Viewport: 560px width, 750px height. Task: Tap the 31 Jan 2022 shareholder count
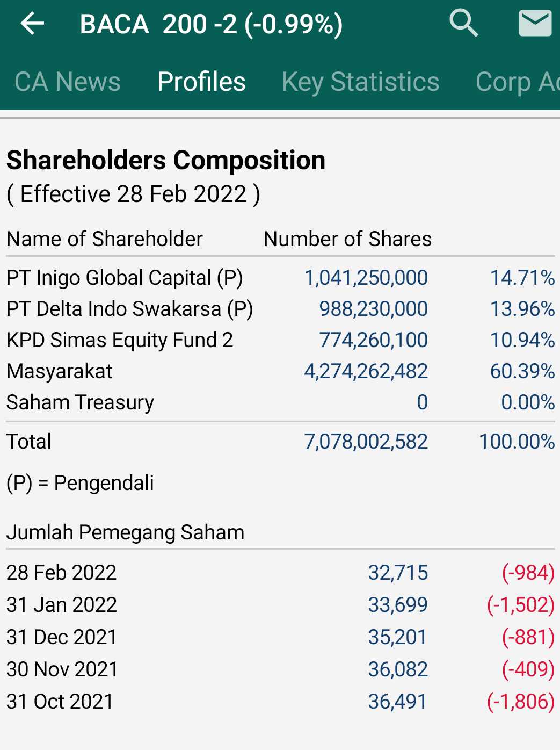tap(397, 605)
